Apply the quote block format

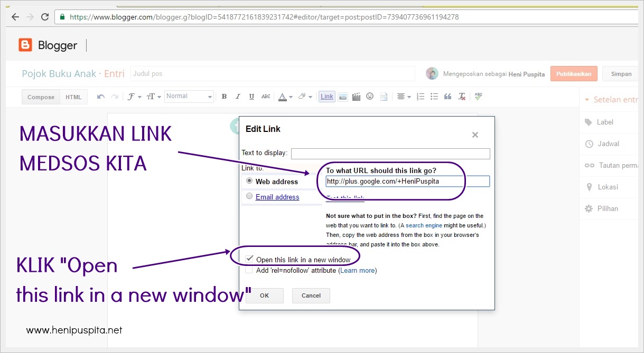448,97
